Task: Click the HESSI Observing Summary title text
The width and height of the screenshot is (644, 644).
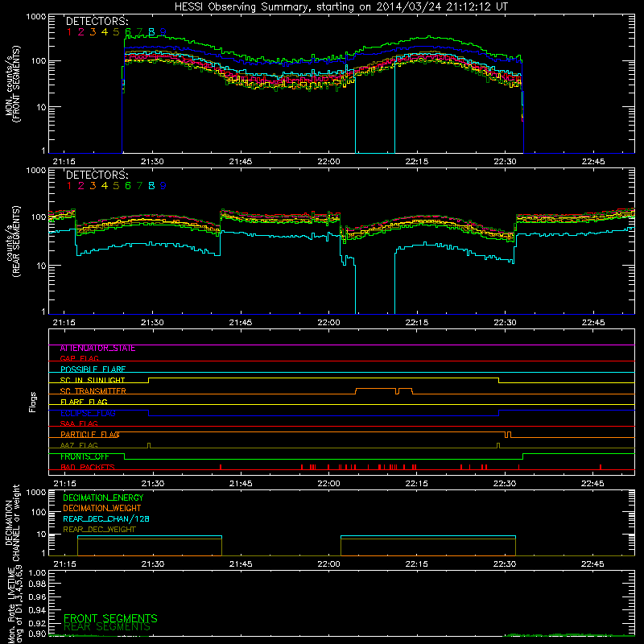Action: 341,6
